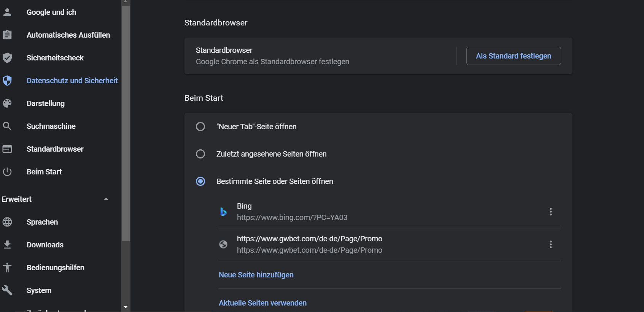This screenshot has width=644, height=312.
Task: Open Suchmaschine settings
Action: point(51,126)
